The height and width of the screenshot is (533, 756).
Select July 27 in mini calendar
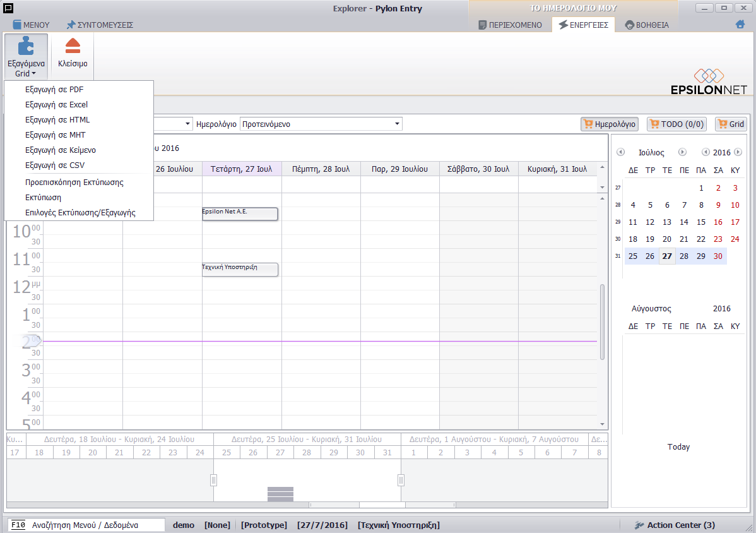[667, 256]
